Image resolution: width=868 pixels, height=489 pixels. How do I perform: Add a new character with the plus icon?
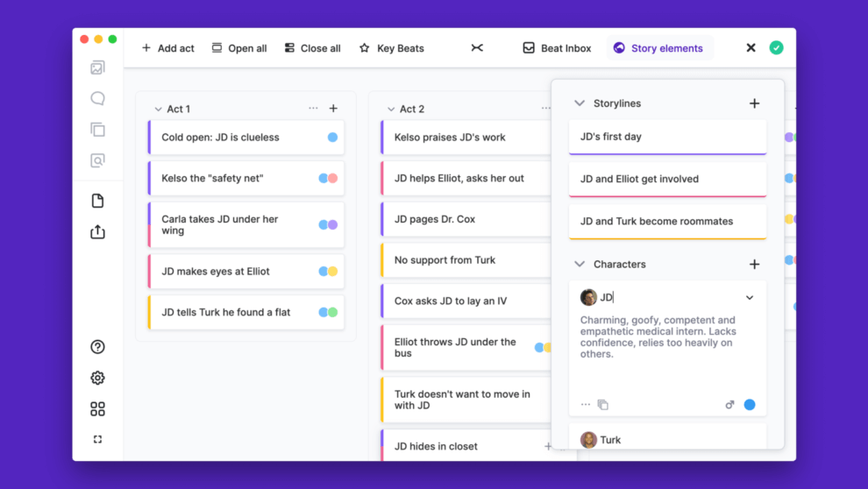(x=755, y=265)
